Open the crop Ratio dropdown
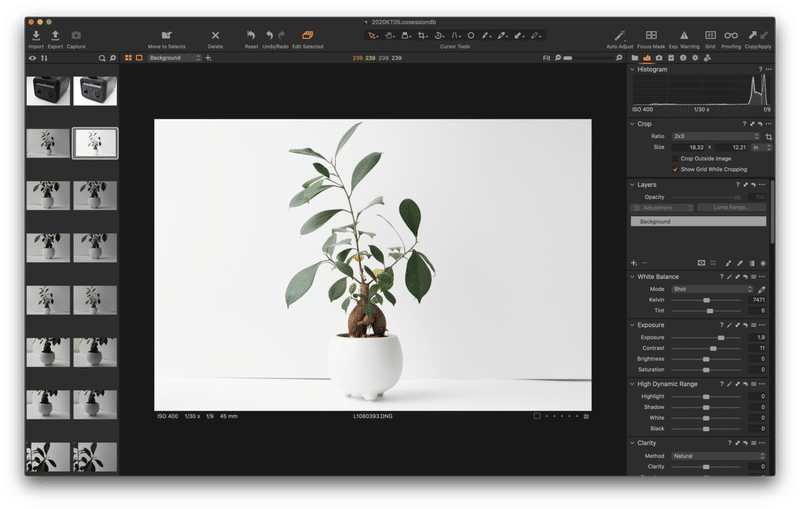The height and width of the screenshot is (509, 800). pyautogui.click(x=716, y=136)
